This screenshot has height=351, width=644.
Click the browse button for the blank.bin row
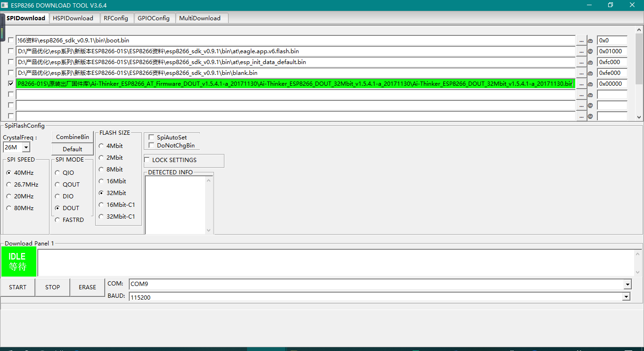coord(581,73)
